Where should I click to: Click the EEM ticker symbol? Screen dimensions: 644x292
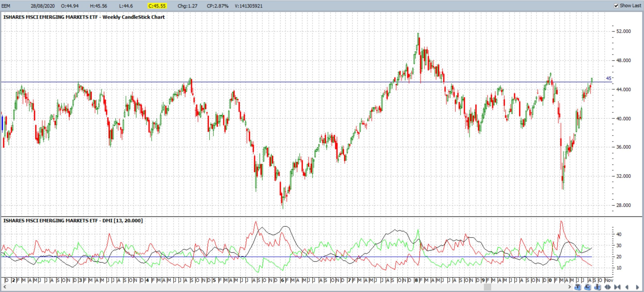click(x=6, y=6)
